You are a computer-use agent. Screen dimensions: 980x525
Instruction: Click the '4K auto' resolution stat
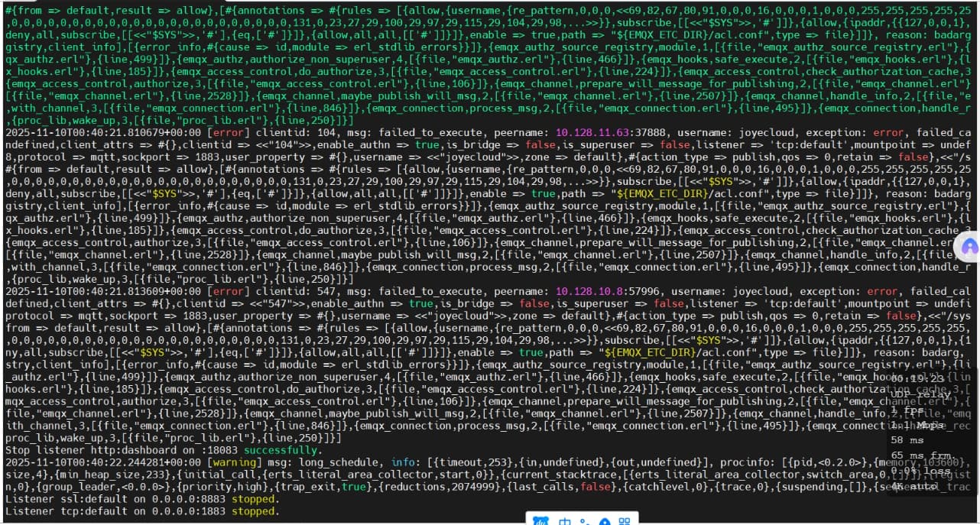pos(913,485)
